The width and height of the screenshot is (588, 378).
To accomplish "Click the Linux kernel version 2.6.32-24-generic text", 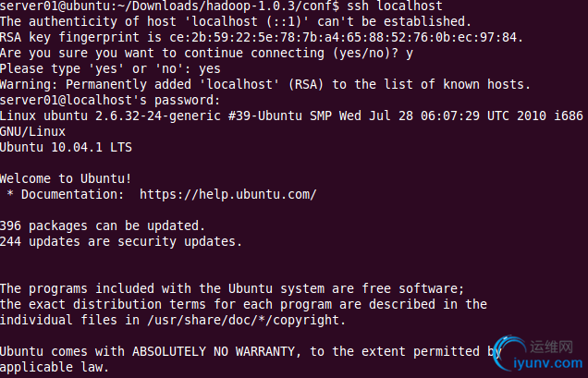I will (x=158, y=116).
